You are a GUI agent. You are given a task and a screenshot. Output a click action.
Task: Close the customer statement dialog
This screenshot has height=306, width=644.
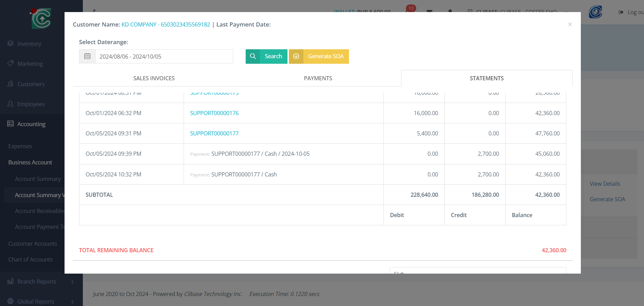[570, 24]
